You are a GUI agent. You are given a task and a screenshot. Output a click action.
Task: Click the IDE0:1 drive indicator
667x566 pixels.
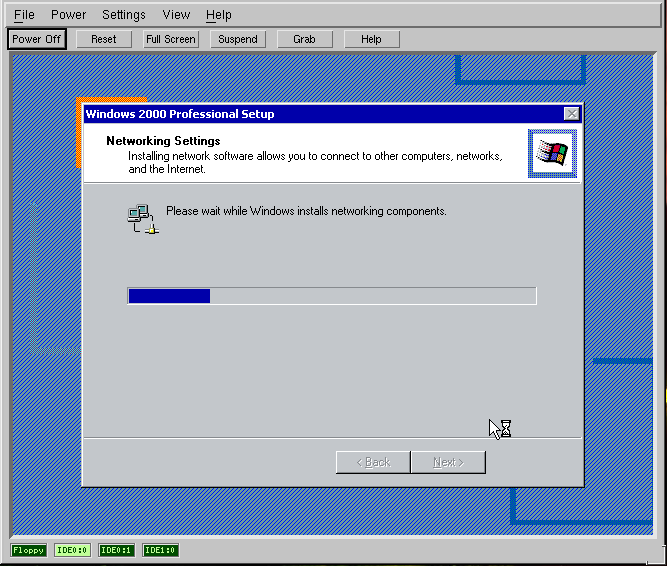[x=116, y=550]
